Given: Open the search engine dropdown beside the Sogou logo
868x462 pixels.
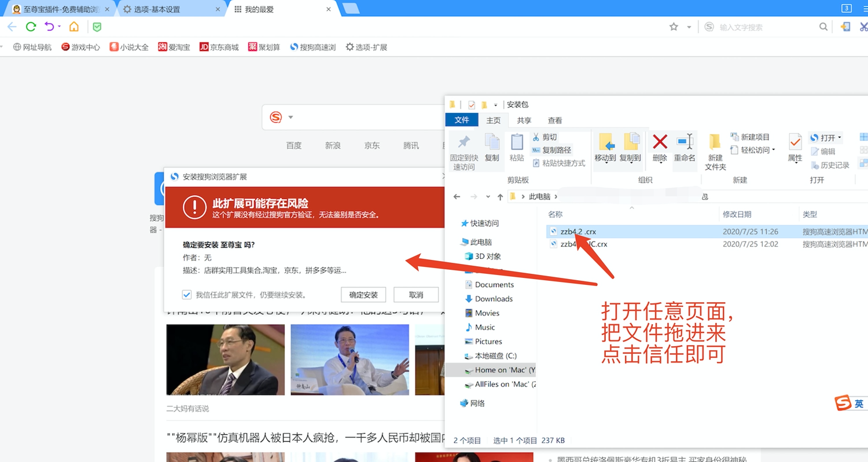Looking at the screenshot, I should pyautogui.click(x=290, y=118).
